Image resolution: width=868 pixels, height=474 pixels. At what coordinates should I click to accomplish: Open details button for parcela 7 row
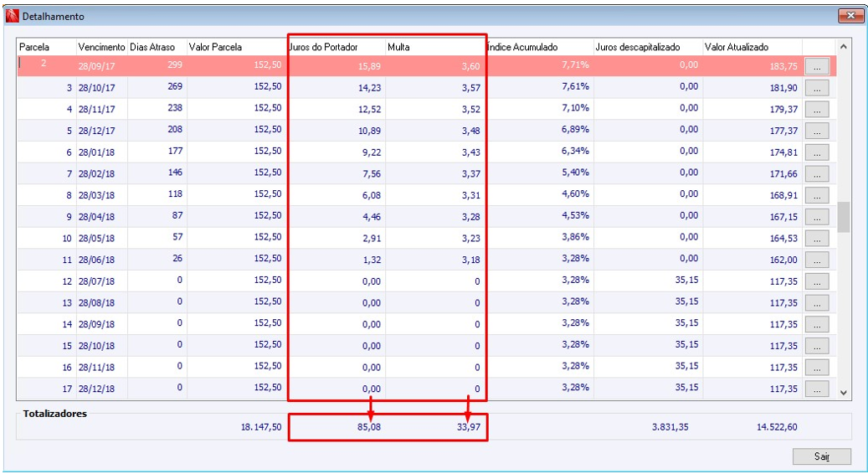817,174
